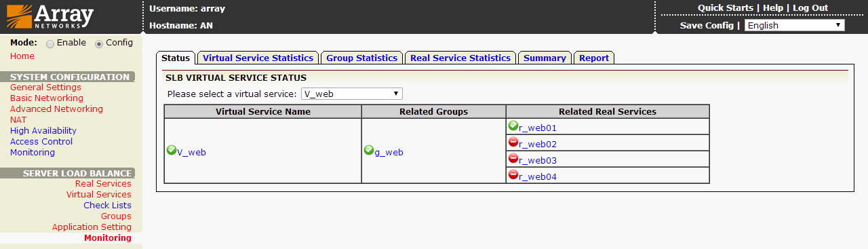Open the English language dropdown
The width and height of the screenshot is (868, 249).
[795, 25]
